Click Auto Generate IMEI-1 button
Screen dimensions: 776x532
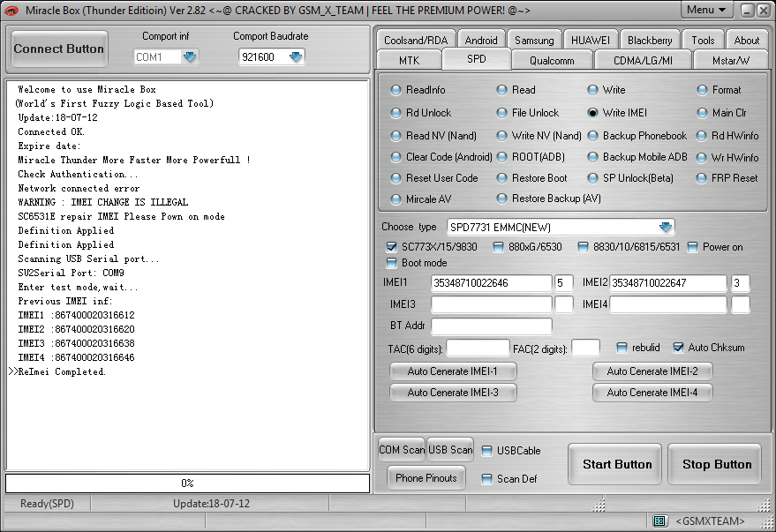click(x=453, y=371)
